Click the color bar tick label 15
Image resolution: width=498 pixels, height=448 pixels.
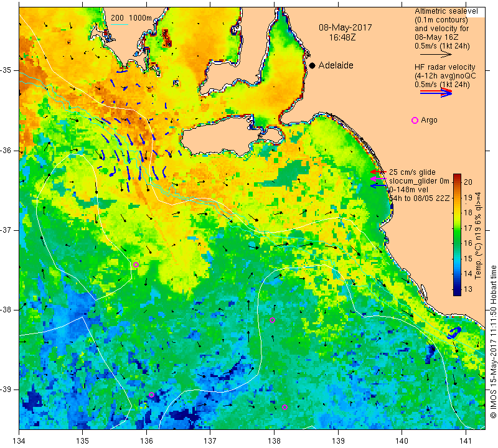[x=468, y=259]
